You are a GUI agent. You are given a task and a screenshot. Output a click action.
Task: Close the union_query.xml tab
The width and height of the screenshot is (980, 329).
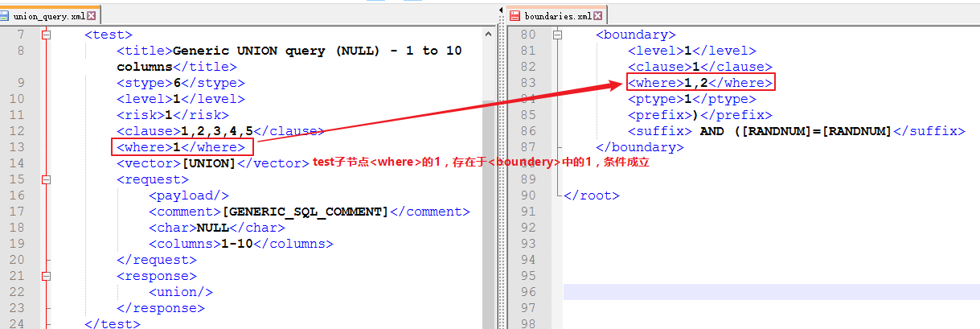pyautogui.click(x=91, y=15)
